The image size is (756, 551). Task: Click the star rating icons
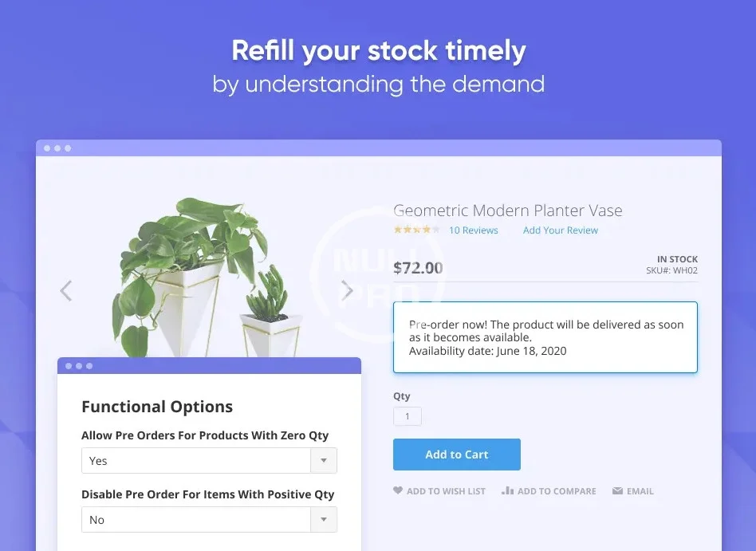[x=416, y=230]
